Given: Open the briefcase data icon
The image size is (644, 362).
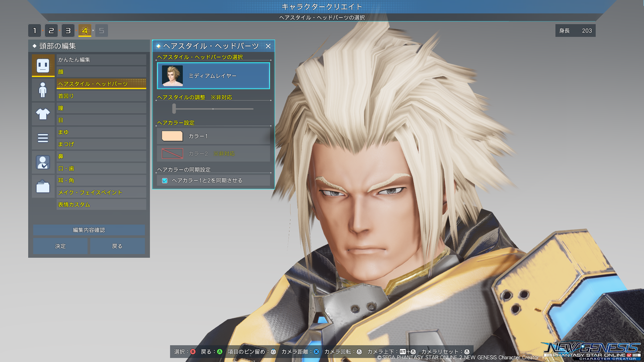Looking at the screenshot, I should pyautogui.click(x=43, y=187).
